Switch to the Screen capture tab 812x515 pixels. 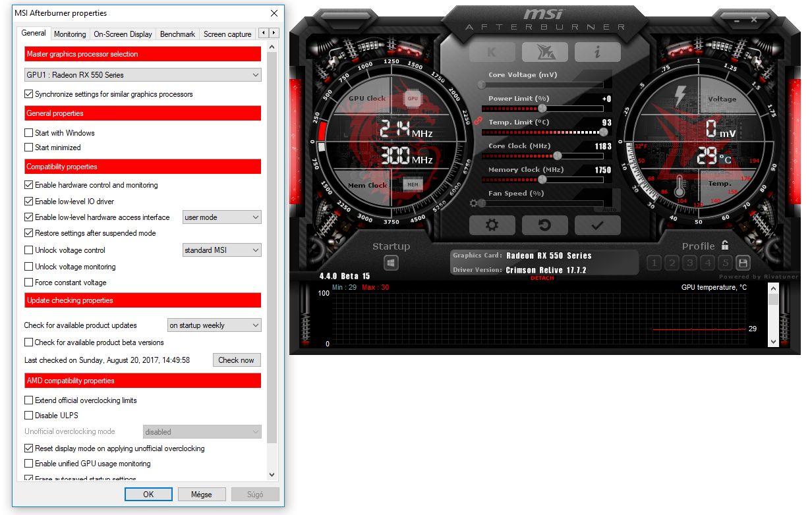pyautogui.click(x=227, y=34)
